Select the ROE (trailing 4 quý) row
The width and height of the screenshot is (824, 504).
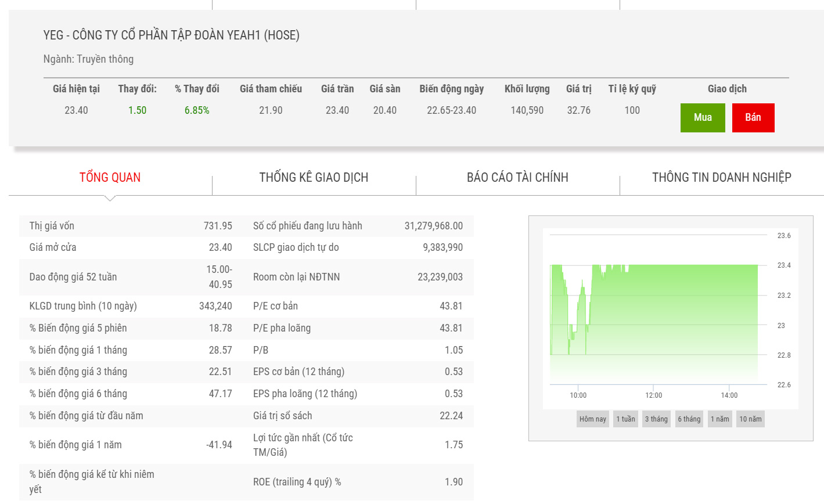358,482
